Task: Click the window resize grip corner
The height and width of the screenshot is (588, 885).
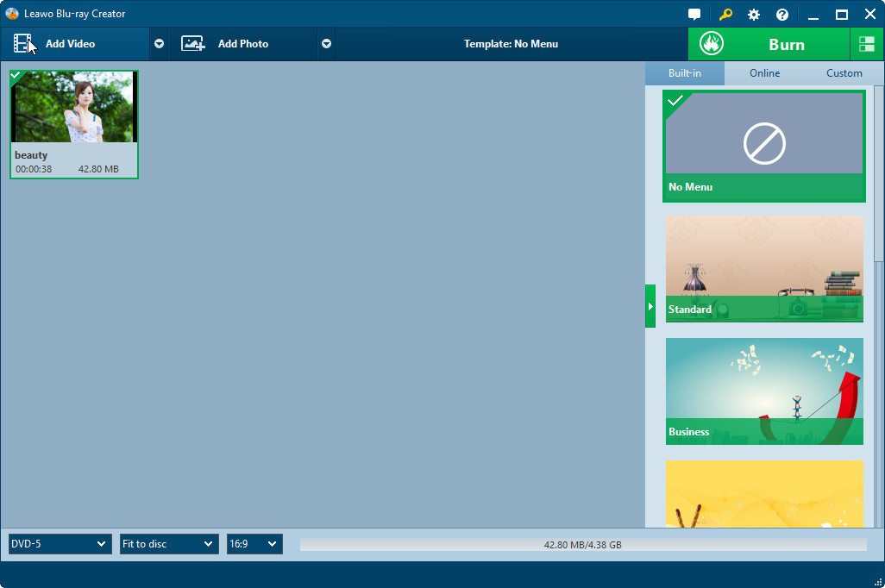Action: [x=878, y=582]
